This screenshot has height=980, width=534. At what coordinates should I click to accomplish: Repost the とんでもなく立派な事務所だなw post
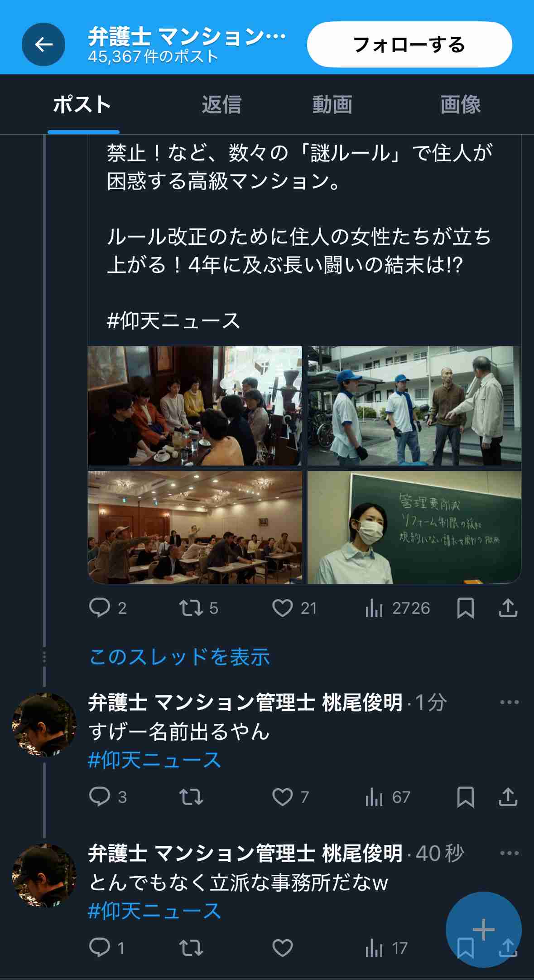click(191, 948)
